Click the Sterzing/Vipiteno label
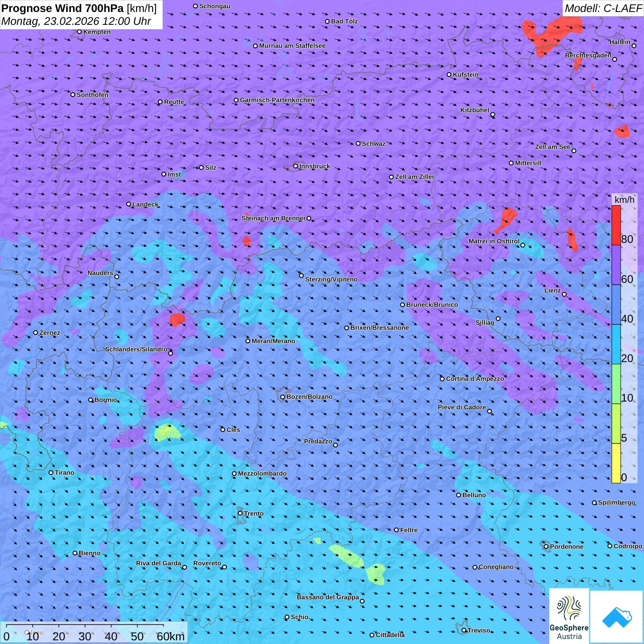The image size is (644, 644). (x=331, y=279)
